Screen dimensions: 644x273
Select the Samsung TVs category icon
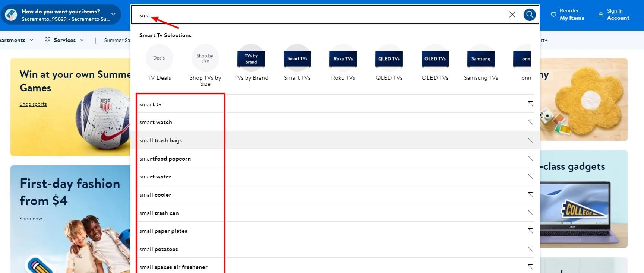coord(481,58)
